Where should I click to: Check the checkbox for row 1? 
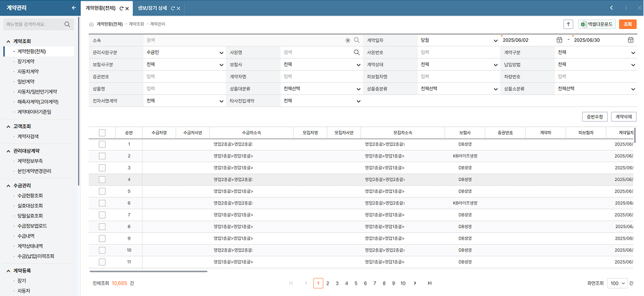102,144
